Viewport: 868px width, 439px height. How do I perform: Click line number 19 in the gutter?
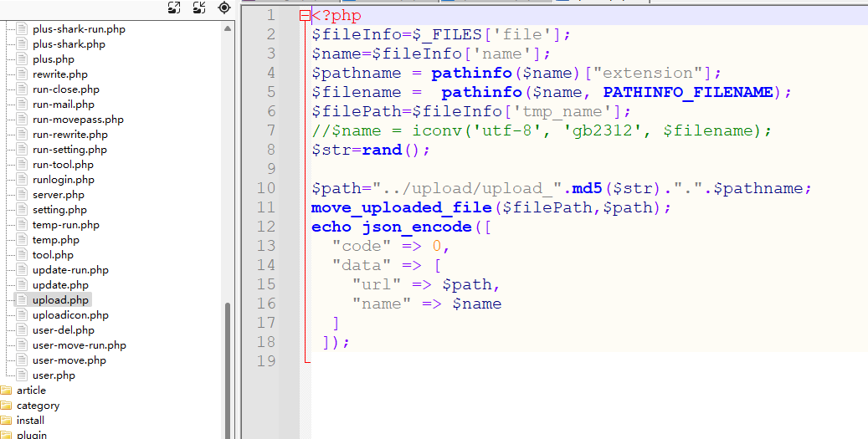[x=265, y=360]
